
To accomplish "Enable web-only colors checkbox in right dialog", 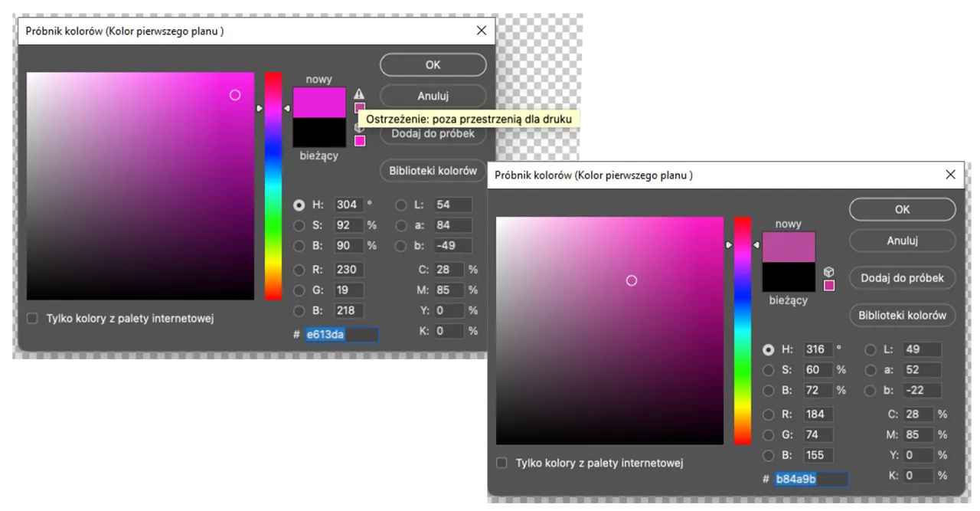I will pyautogui.click(x=501, y=463).
